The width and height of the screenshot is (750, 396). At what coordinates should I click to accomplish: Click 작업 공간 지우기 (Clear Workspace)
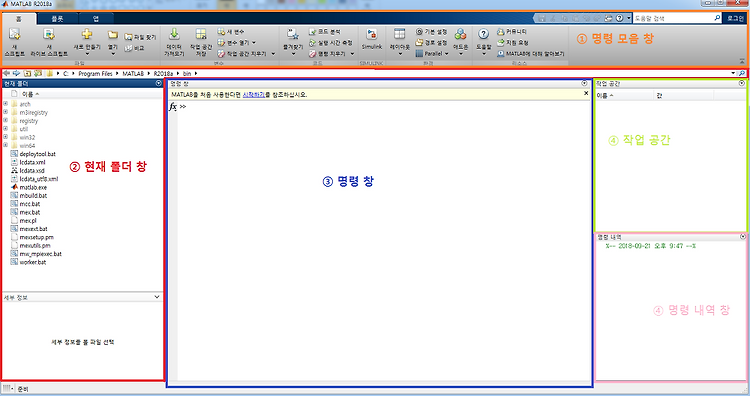click(246, 54)
